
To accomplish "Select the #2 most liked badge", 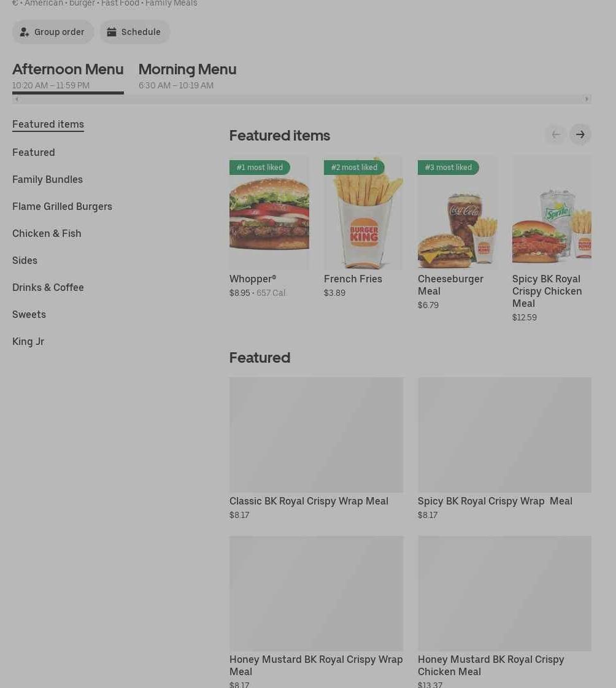I will [x=354, y=167].
